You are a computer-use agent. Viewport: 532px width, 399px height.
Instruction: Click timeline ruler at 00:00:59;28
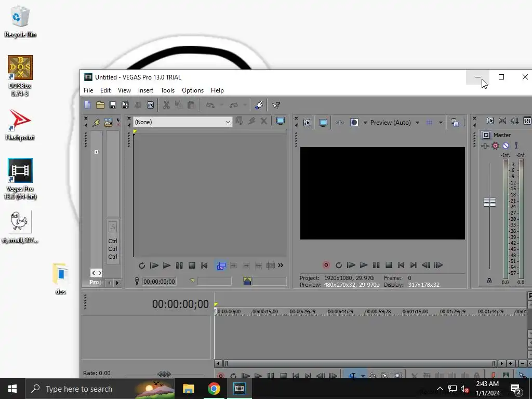pyautogui.click(x=378, y=312)
